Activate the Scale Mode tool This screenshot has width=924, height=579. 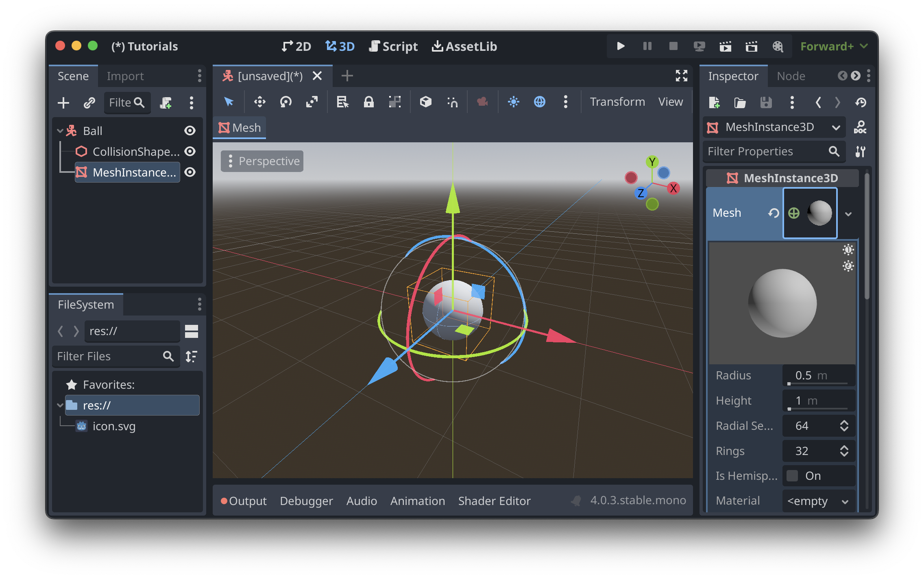[312, 102]
